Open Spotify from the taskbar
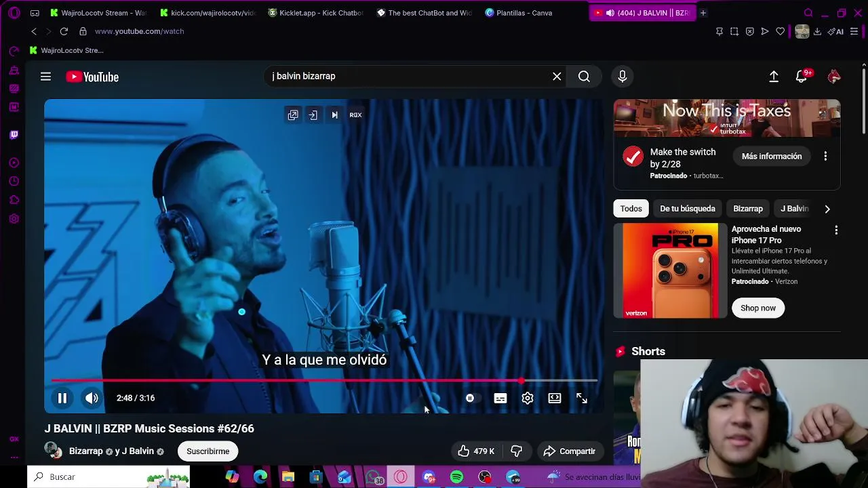Image resolution: width=868 pixels, height=488 pixels. click(456, 477)
